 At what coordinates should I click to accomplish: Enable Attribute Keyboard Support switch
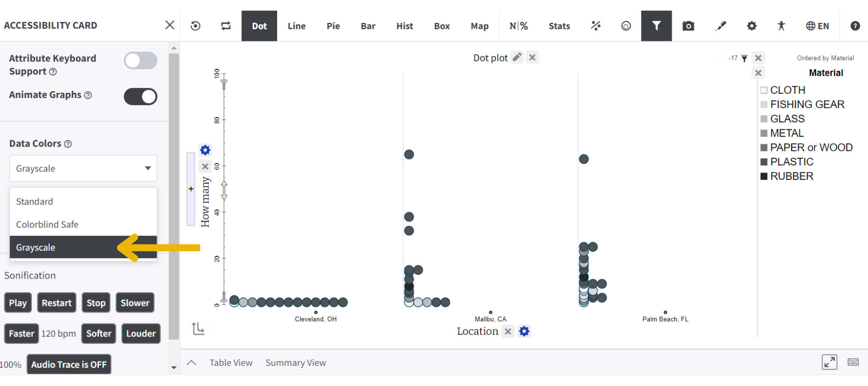coord(140,60)
